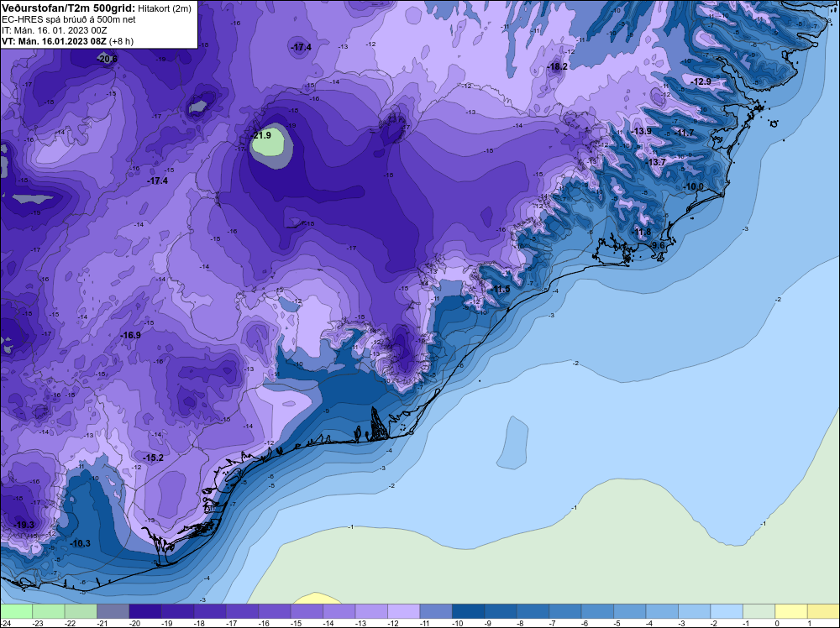
Task: Click the -11.8 temperature value
Action: point(642,232)
